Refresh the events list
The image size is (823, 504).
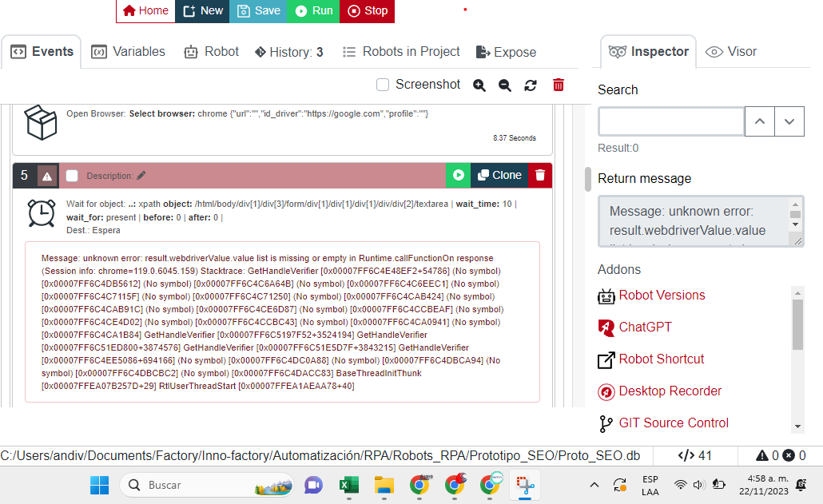coord(531,85)
